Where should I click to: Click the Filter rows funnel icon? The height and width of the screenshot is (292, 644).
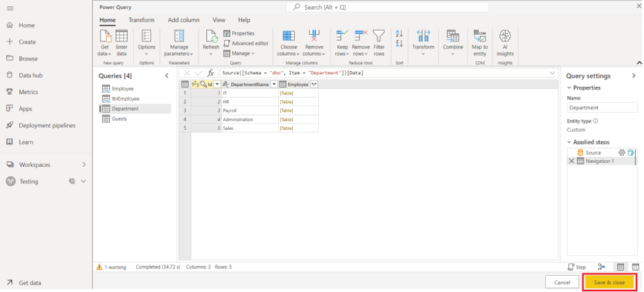(x=378, y=36)
